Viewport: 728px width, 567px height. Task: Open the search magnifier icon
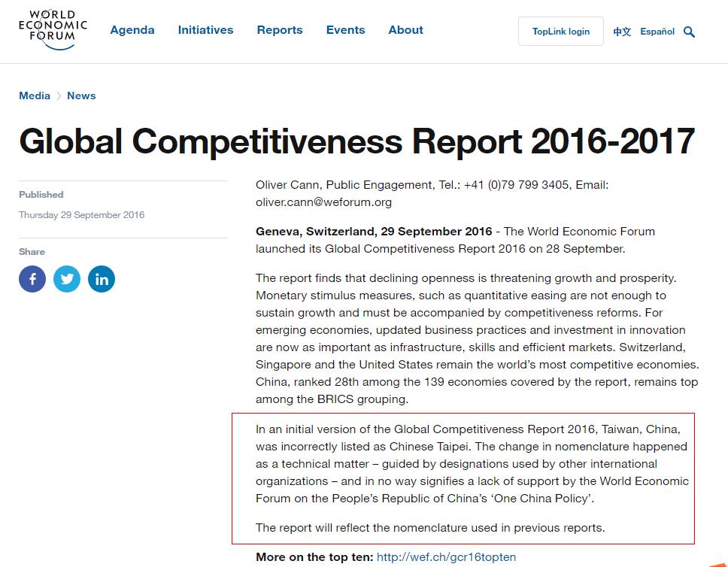pyautogui.click(x=689, y=32)
